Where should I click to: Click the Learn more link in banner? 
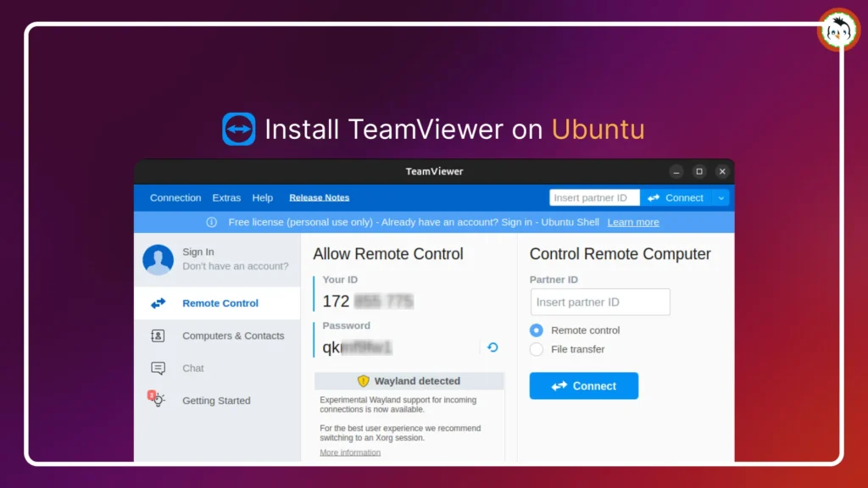coord(633,222)
